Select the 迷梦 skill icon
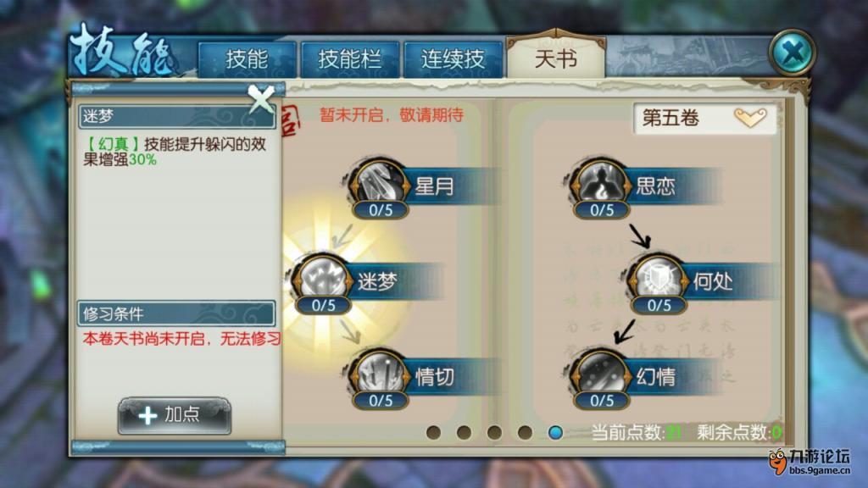This screenshot has height=488, width=868. [323, 279]
